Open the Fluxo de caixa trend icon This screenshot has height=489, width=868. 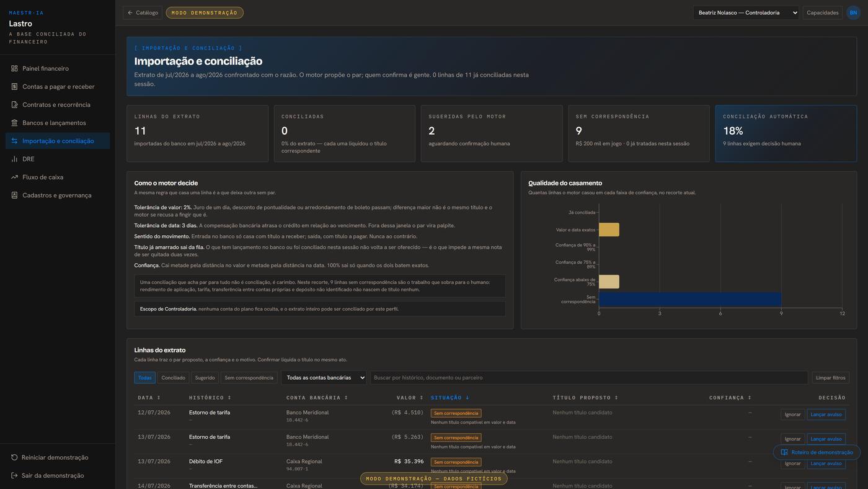click(14, 177)
